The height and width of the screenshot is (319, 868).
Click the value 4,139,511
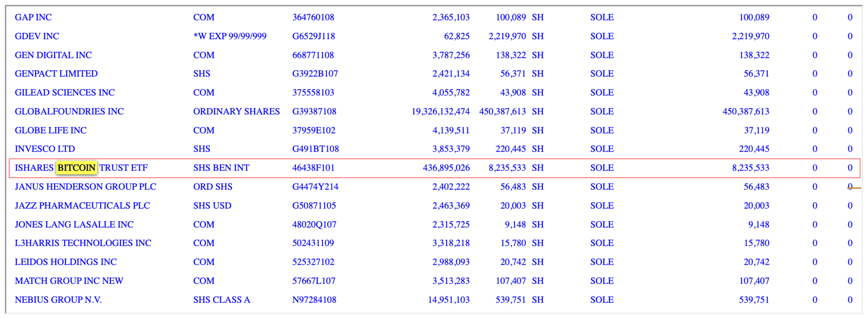pyautogui.click(x=451, y=130)
